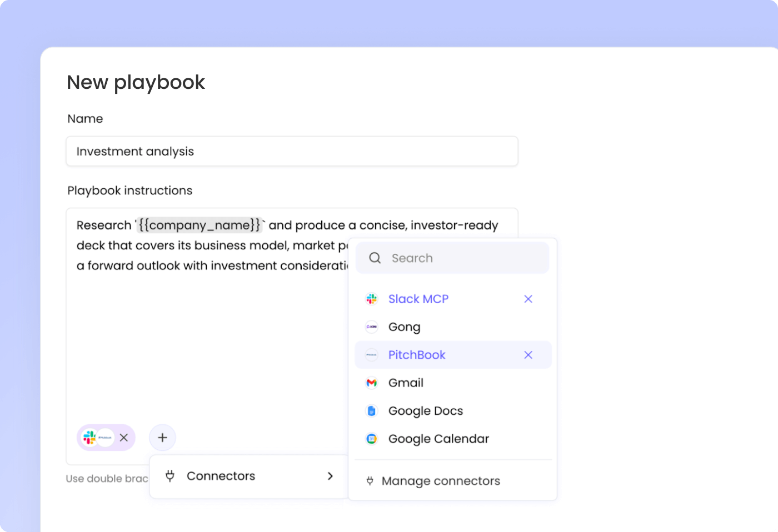Choose Google Docs in the connectors list
This screenshot has height=532, width=778.
tap(453, 411)
